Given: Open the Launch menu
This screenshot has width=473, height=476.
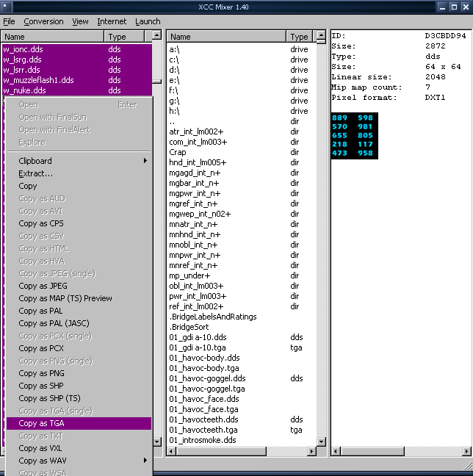Looking at the screenshot, I should [x=148, y=21].
